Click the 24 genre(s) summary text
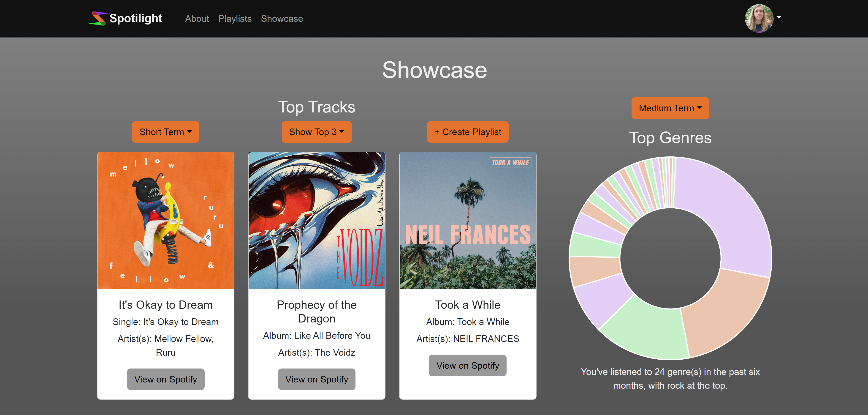The width and height of the screenshot is (868, 415). (670, 379)
